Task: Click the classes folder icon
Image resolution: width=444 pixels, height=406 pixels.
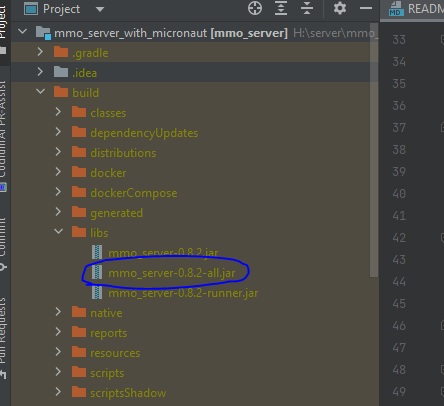Action: point(79,112)
